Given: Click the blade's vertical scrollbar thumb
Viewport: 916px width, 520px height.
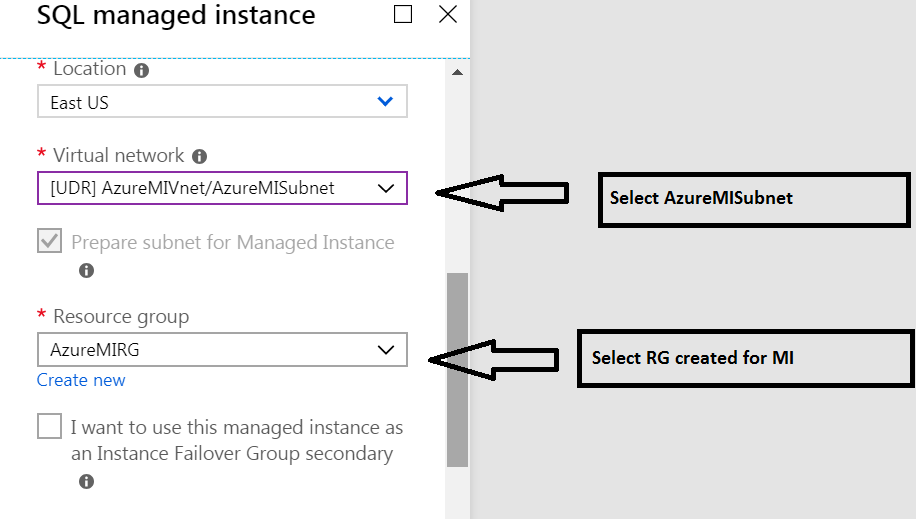Looking at the screenshot, I should 457,370.
